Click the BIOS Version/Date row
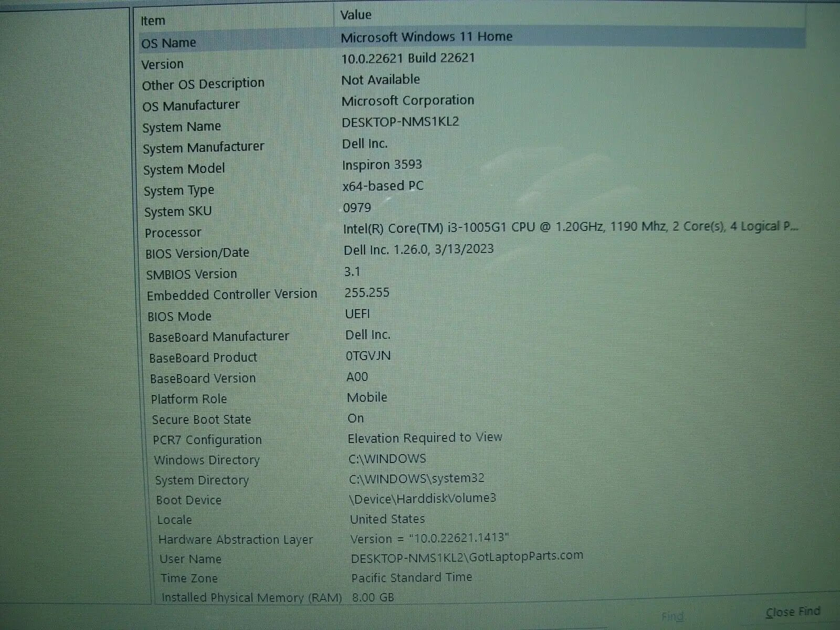 point(197,253)
